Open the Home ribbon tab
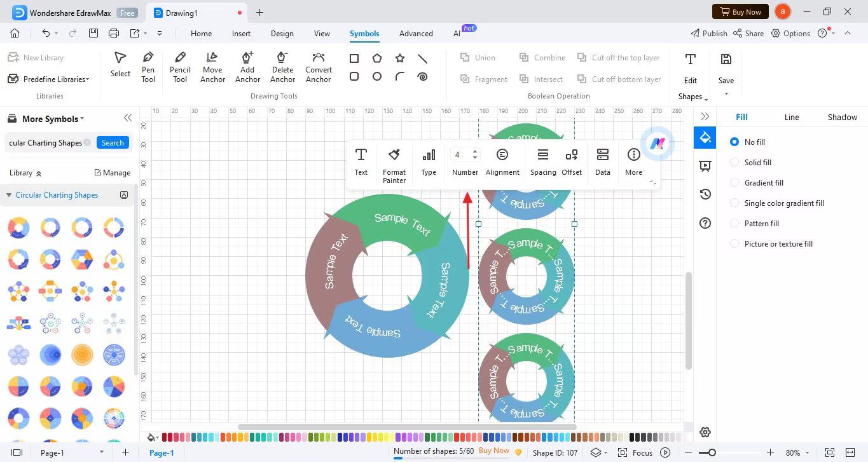Image resolution: width=868 pixels, height=462 pixels. tap(201, 34)
